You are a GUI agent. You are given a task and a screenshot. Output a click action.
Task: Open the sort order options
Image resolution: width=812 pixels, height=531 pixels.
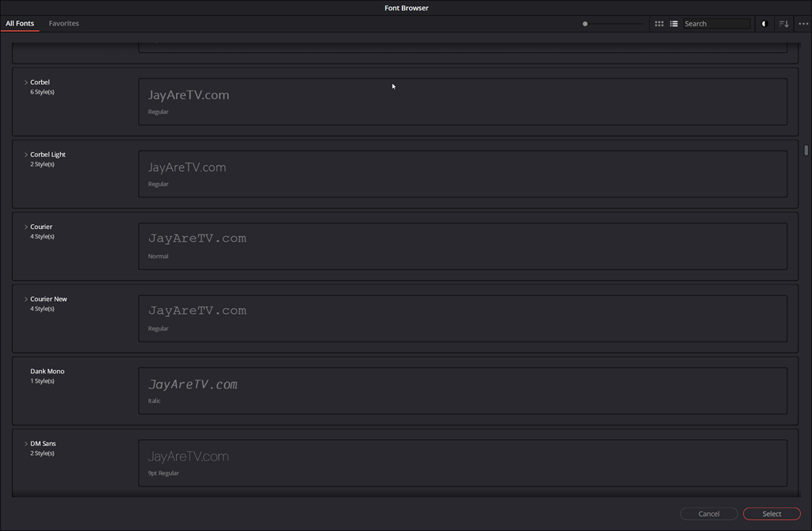pyautogui.click(x=783, y=24)
